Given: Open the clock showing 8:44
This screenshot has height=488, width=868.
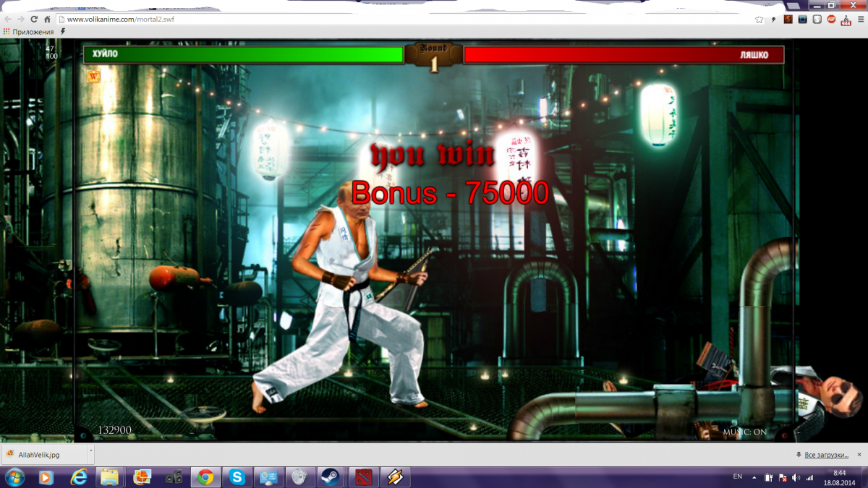Looking at the screenshot, I should click(x=838, y=477).
